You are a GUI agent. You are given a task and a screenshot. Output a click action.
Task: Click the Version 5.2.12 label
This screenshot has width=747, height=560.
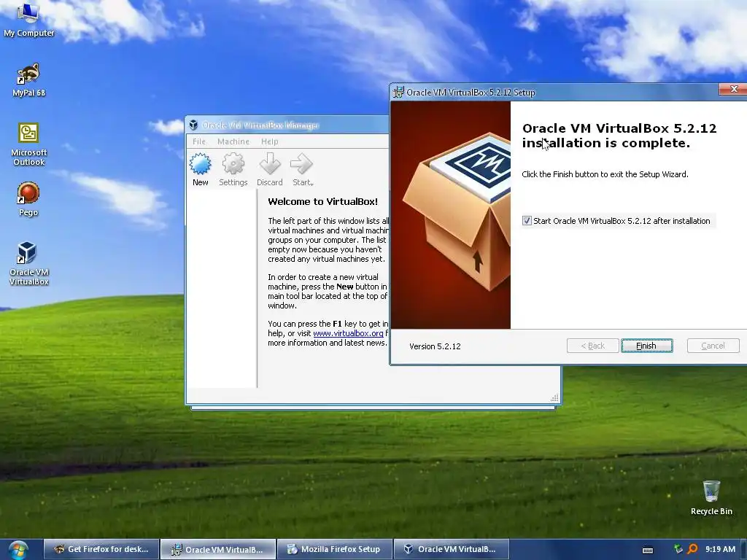tap(435, 346)
